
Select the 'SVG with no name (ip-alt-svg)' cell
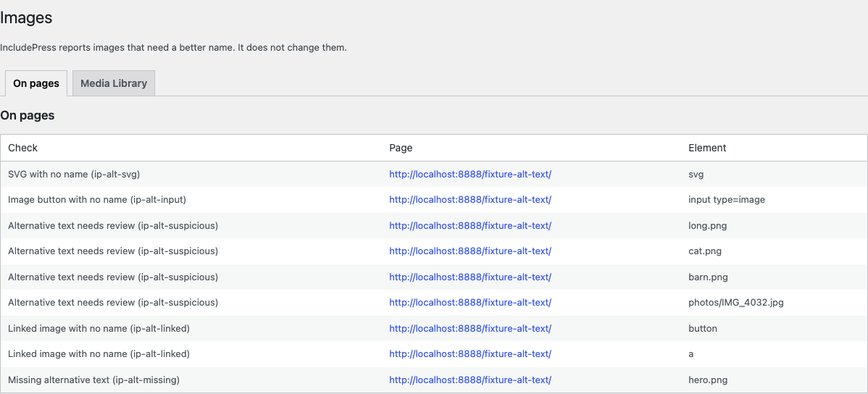(74, 175)
